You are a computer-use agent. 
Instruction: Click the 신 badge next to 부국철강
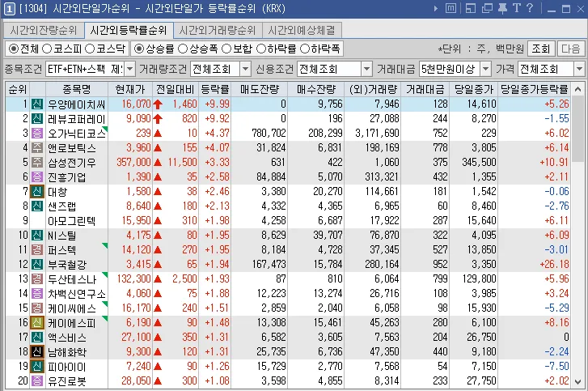36,265
